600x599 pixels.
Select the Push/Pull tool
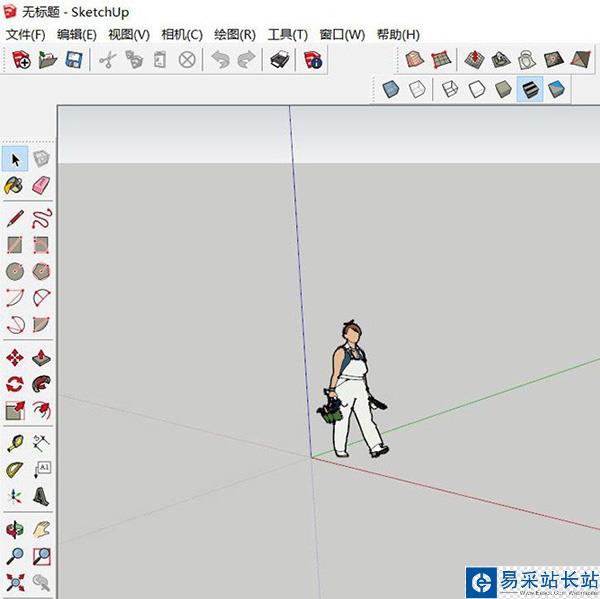point(41,357)
